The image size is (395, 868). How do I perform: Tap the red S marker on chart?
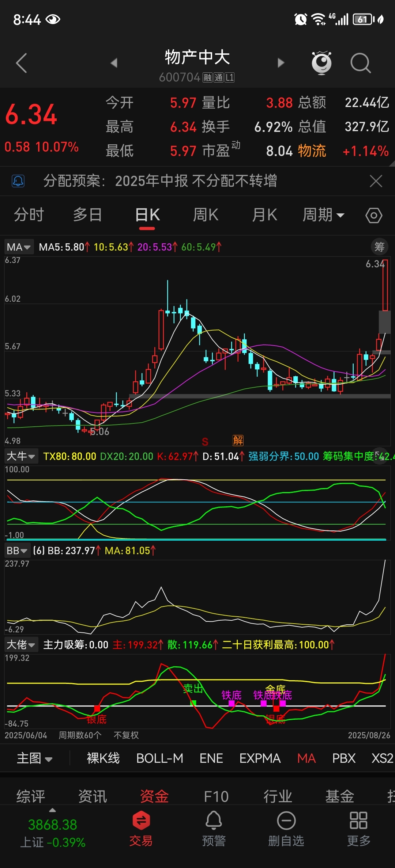pos(205,441)
